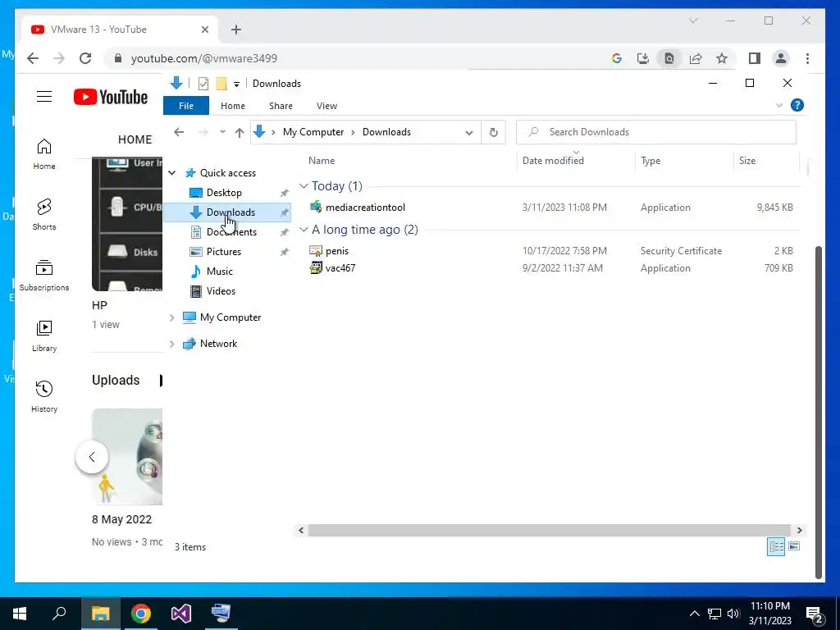Open the YouTube hamburger guide menu
840x630 pixels.
tap(44, 97)
